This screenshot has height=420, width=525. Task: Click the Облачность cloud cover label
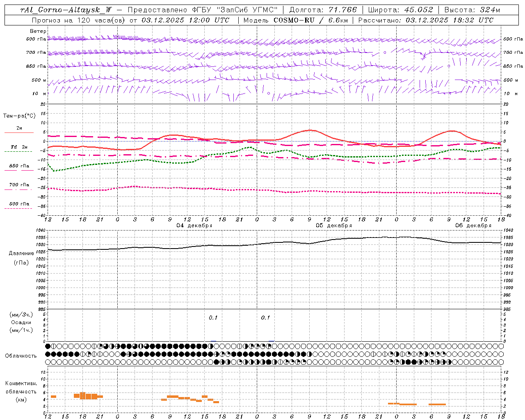21,356
